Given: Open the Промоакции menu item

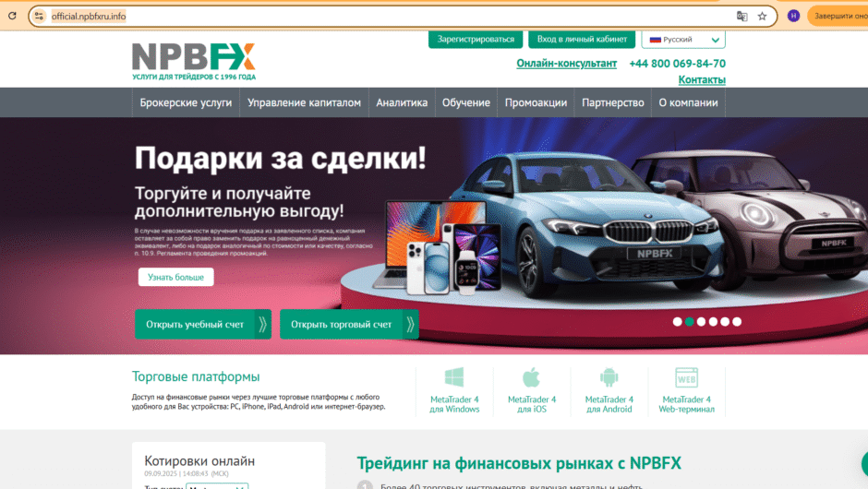Looking at the screenshot, I should tap(536, 102).
